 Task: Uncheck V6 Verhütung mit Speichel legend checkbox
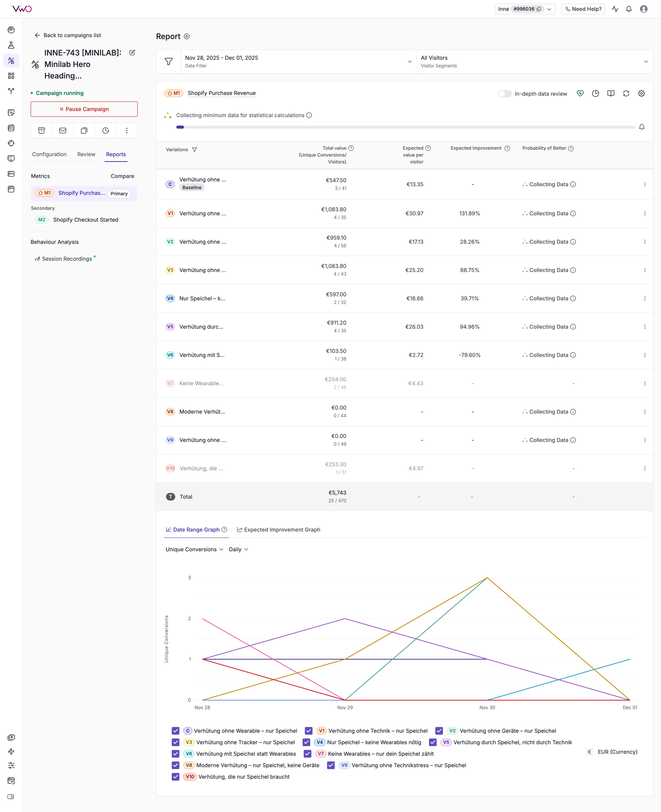176,754
